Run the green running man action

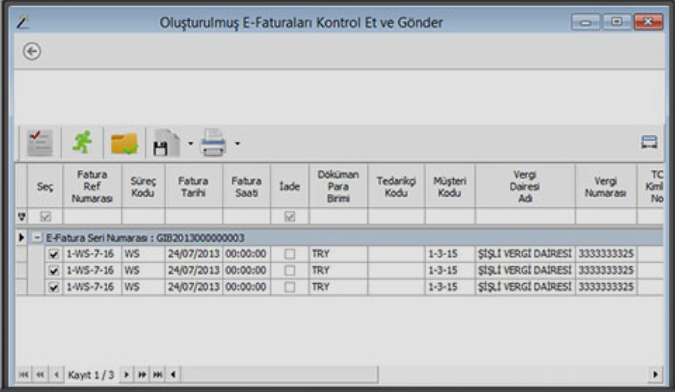(82, 142)
